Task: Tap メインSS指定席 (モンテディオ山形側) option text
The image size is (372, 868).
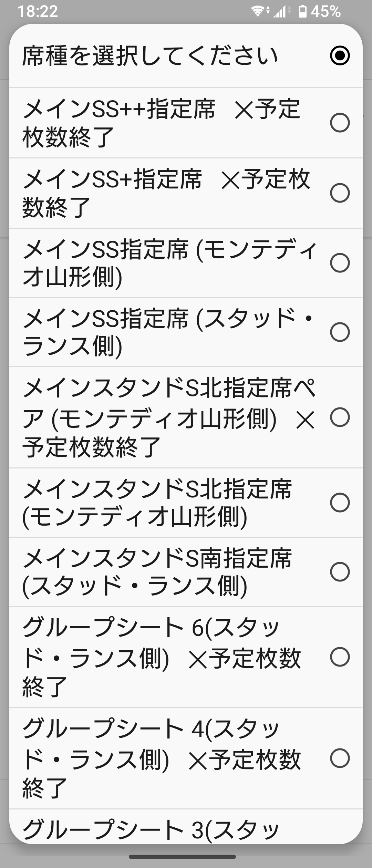Action: click(x=169, y=263)
